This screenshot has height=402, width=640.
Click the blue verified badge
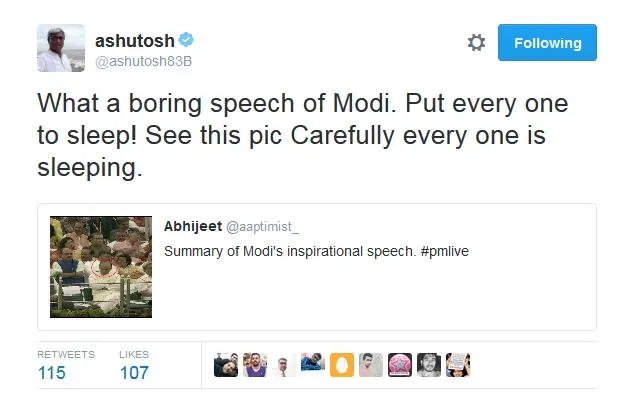point(186,41)
